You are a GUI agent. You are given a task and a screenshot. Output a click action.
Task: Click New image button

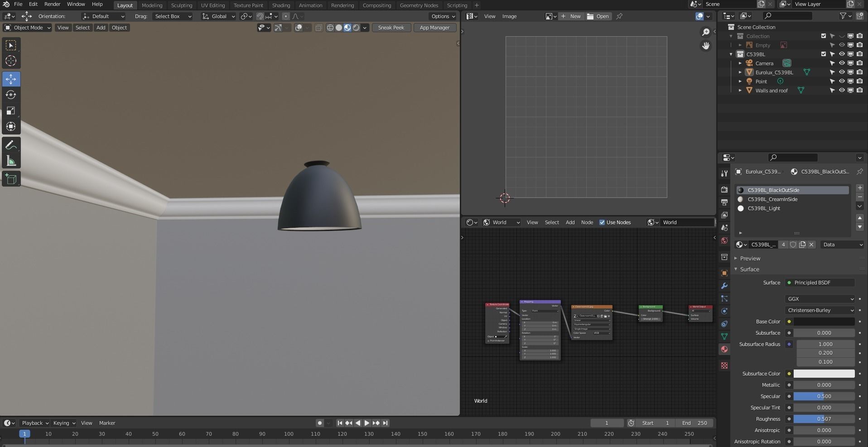point(571,16)
